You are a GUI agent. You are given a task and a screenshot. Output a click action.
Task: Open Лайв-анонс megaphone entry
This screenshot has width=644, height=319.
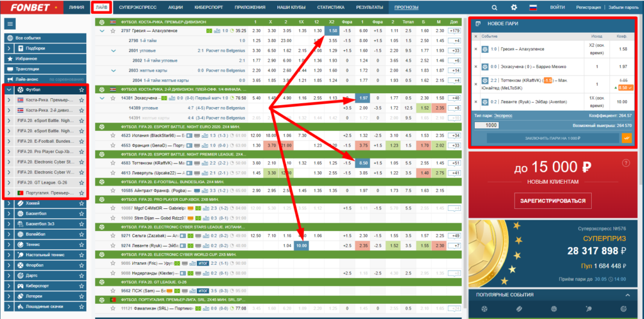45,79
